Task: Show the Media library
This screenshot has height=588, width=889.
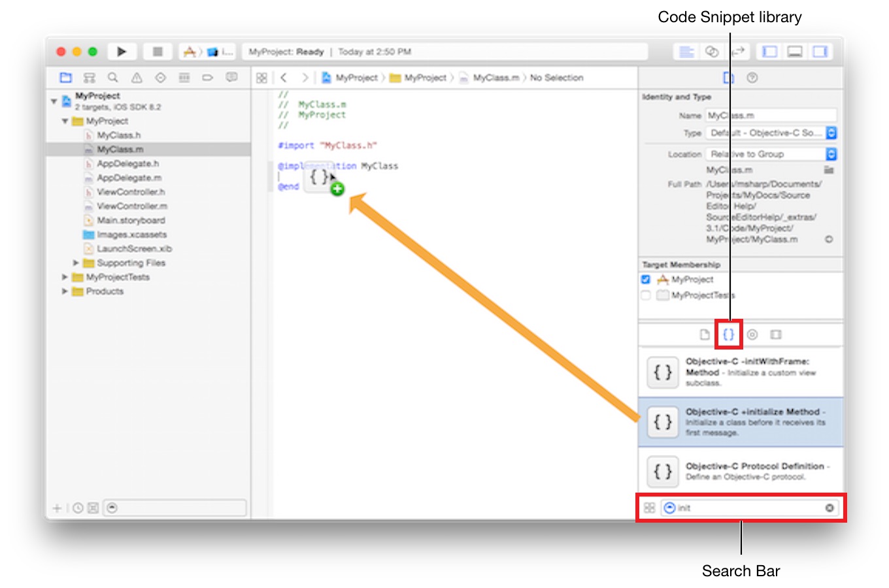Action: tap(776, 335)
